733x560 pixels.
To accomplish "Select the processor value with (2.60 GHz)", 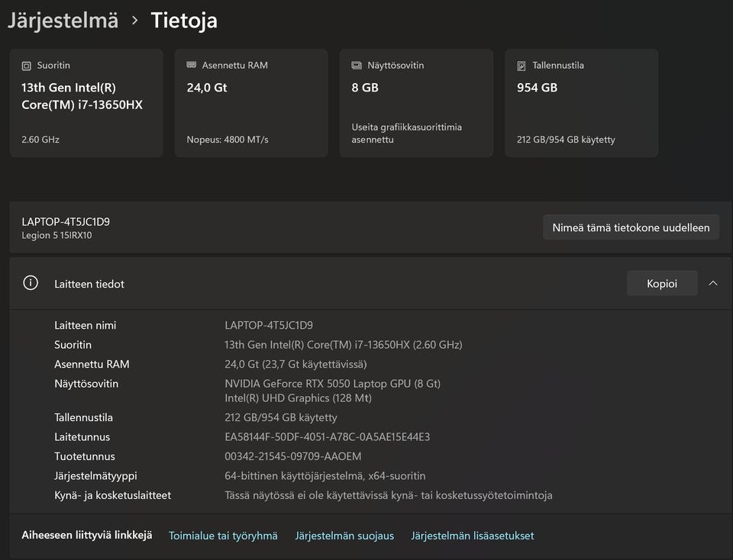I will (343, 345).
